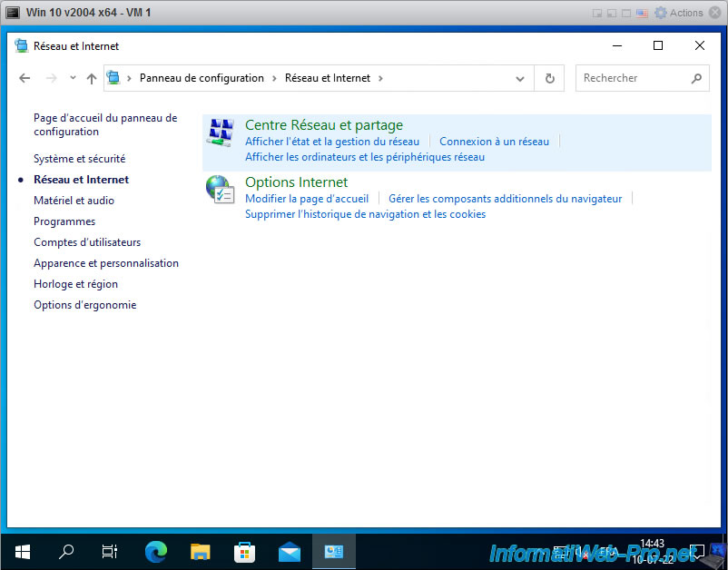Launch Microsoft Edge from the taskbar
This screenshot has height=570, width=728.
155,552
